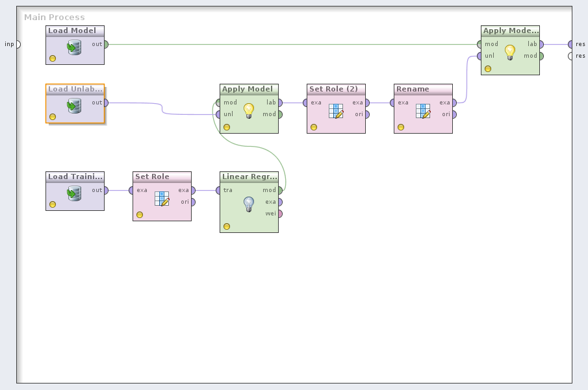Viewport: 588px width, 390px height.
Task: Click the Apply Model lightbulb icon
Action: [x=248, y=110]
